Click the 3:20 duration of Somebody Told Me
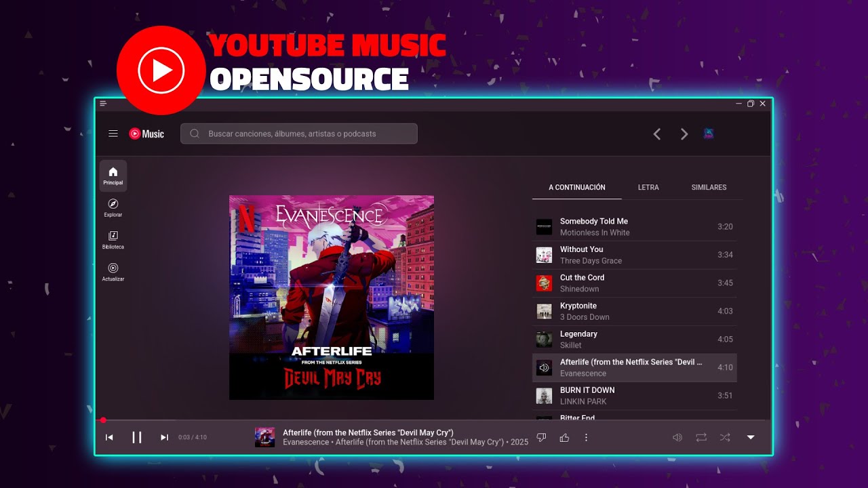 725,227
